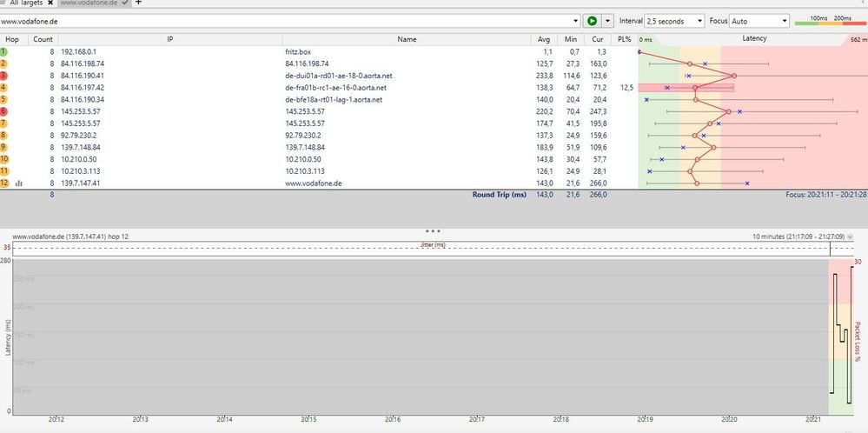Sort by the Hop column header

[12, 39]
